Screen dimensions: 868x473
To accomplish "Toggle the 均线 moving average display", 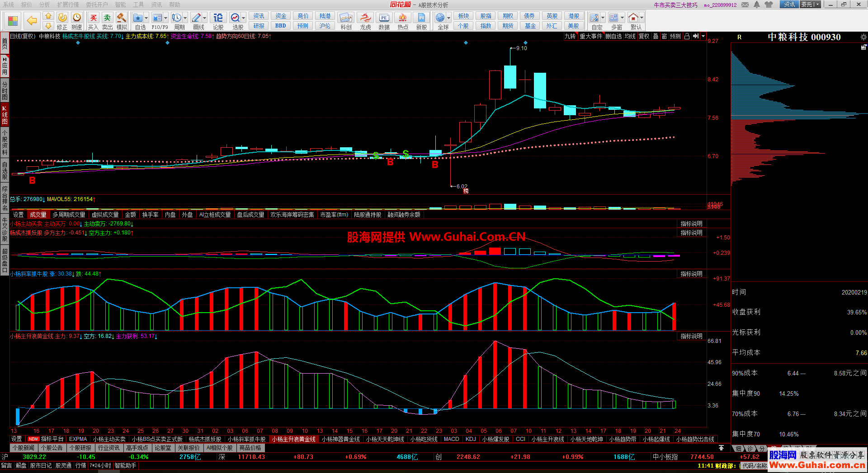I will [x=630, y=37].
